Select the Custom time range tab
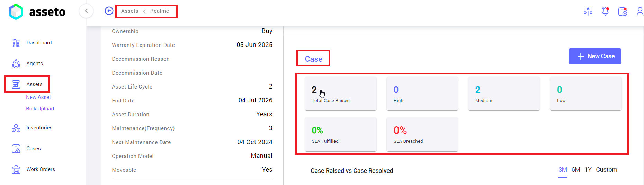The width and height of the screenshot is (644, 185). pyautogui.click(x=607, y=170)
